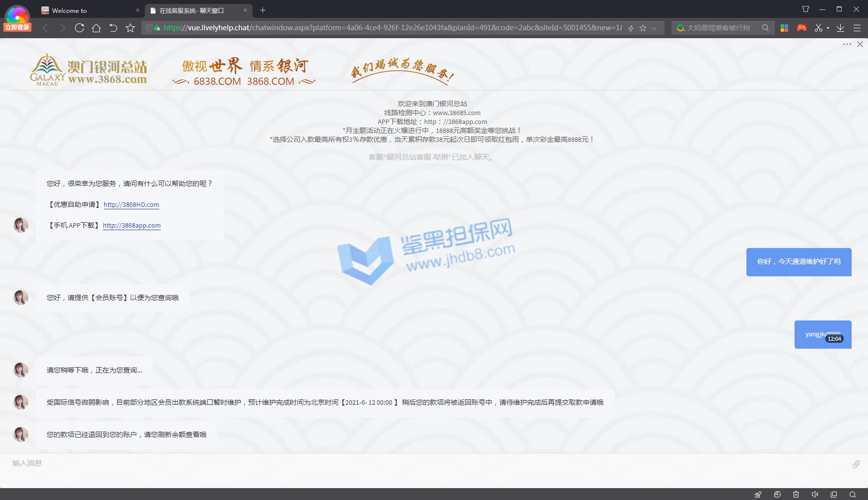Click the star bookmark icon left of address bar
This screenshot has height=500, width=868.
pos(131,28)
